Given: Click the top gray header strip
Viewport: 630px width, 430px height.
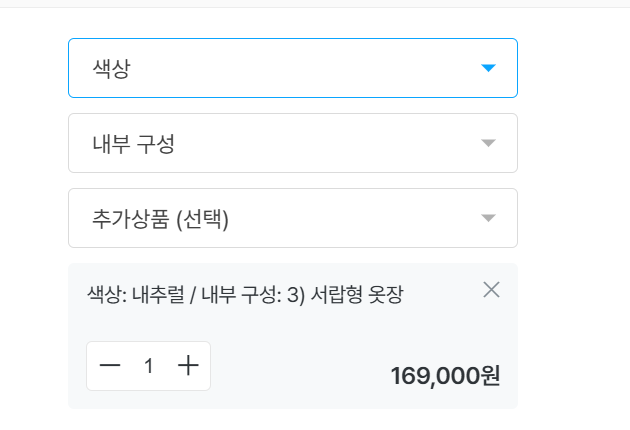Looking at the screenshot, I should [x=315, y=3].
